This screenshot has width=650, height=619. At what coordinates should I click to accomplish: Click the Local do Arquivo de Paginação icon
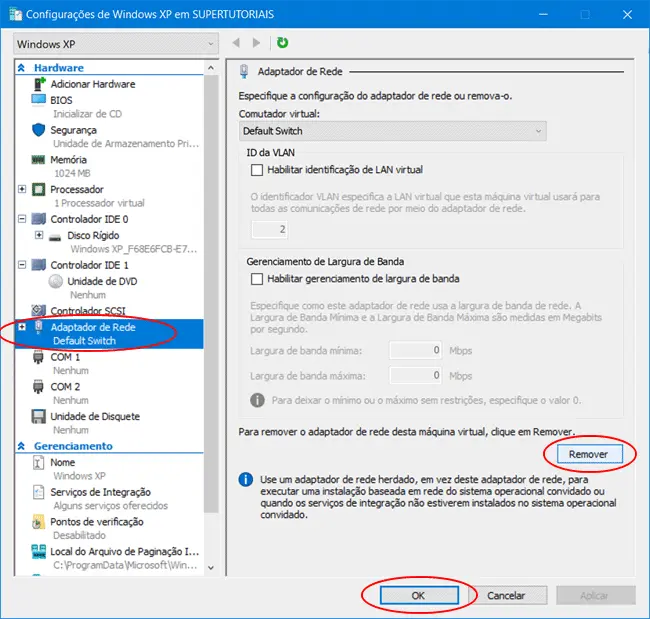[x=39, y=551]
